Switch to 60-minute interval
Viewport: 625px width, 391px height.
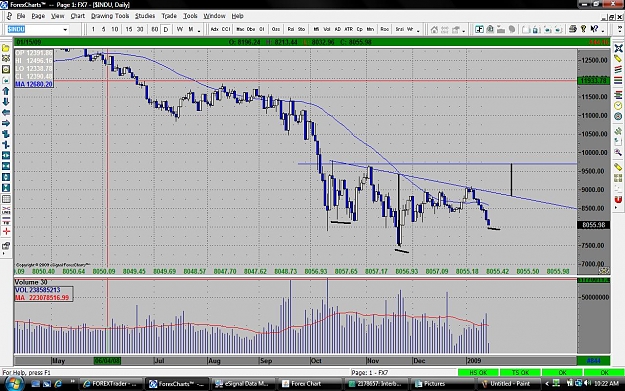155,29
